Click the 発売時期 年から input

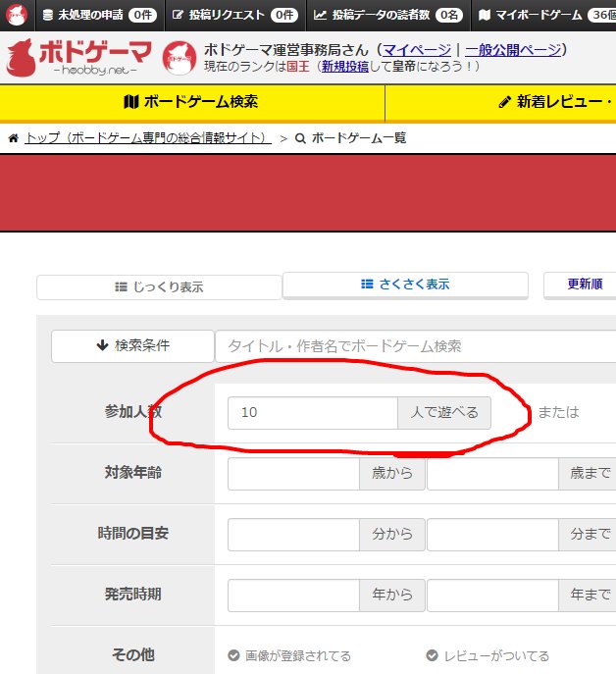(x=293, y=596)
